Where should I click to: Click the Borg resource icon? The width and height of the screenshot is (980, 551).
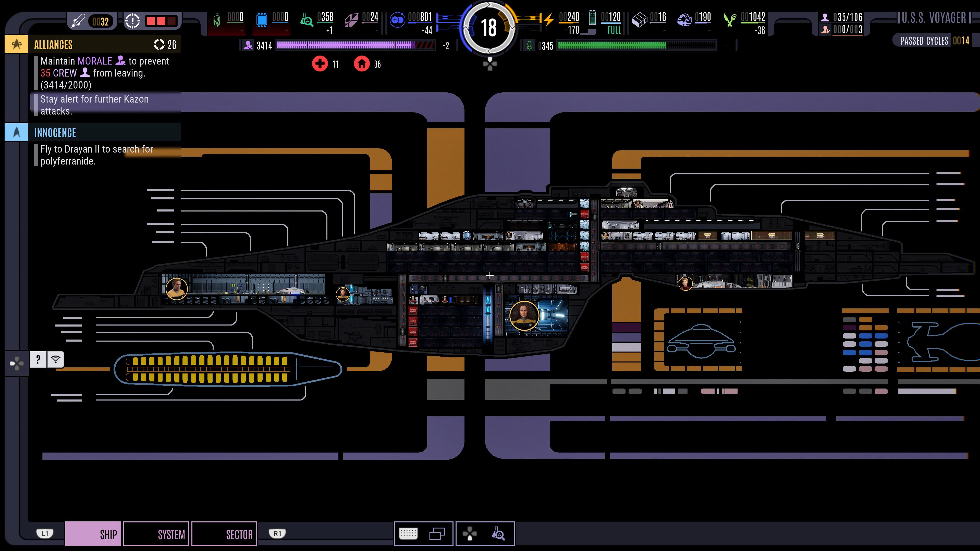[217, 20]
